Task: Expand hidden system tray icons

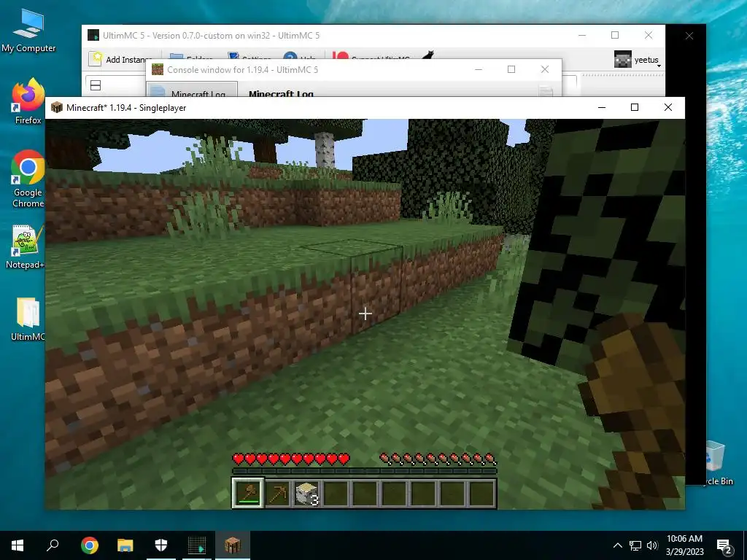Action: pyautogui.click(x=617, y=545)
